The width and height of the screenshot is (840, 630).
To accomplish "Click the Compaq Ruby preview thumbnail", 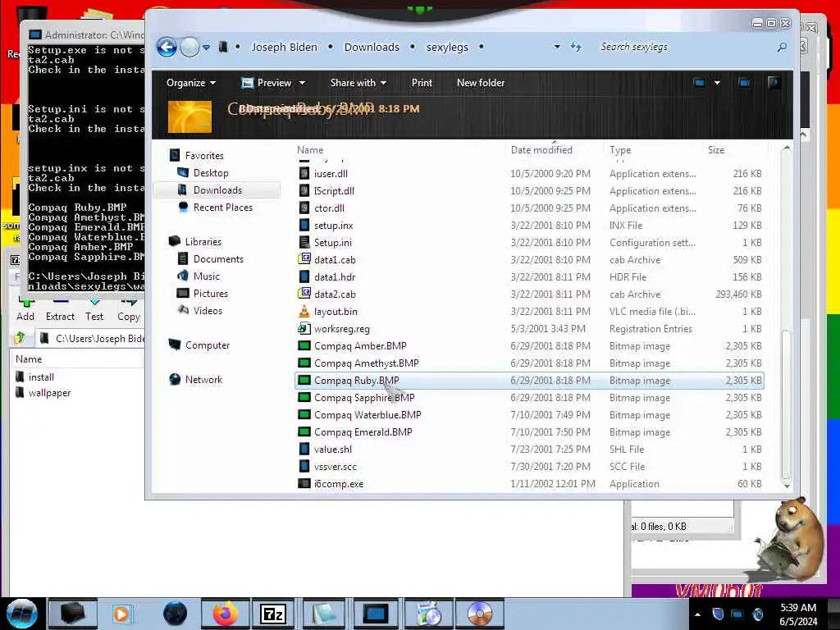I will [189, 116].
